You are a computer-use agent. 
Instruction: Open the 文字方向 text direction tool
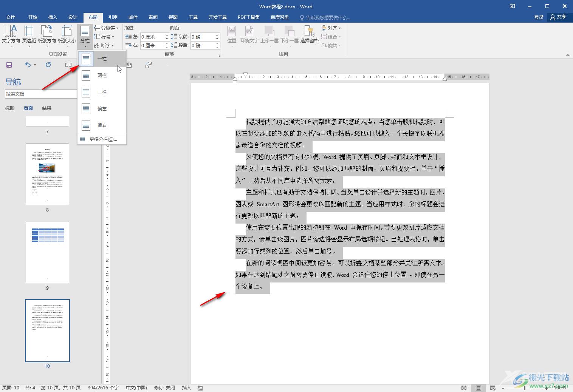(x=11, y=36)
